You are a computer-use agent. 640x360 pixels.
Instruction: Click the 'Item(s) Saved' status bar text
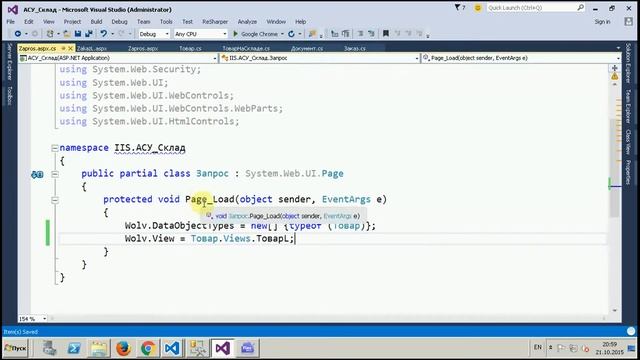coord(20,332)
